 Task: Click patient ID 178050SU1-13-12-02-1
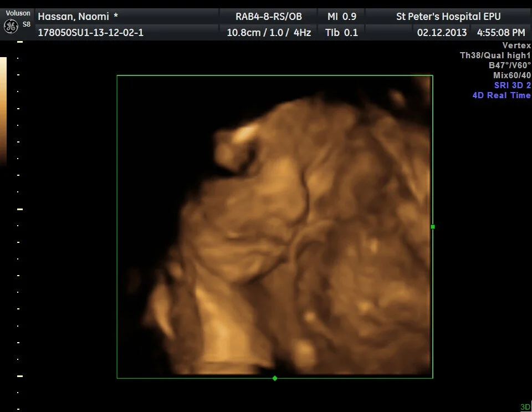(90, 33)
